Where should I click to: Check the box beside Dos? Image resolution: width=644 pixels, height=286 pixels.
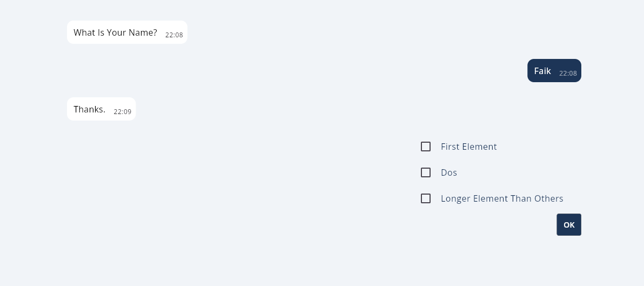[x=426, y=172]
